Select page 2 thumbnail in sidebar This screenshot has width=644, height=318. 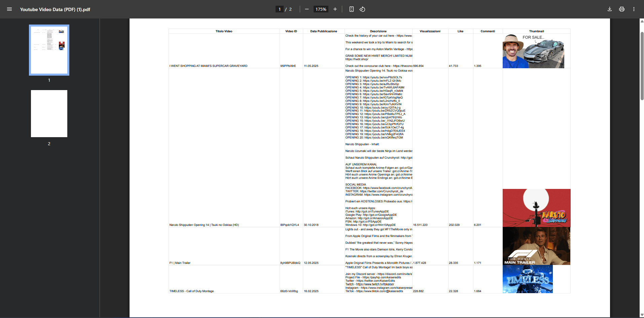[49, 114]
